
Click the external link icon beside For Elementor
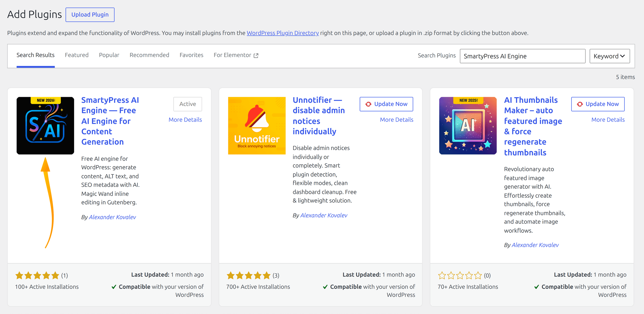pos(256,56)
